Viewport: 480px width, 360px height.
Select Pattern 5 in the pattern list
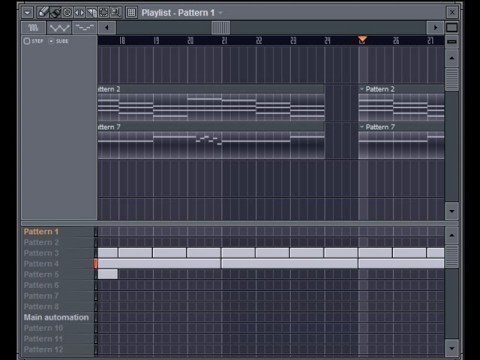41,274
